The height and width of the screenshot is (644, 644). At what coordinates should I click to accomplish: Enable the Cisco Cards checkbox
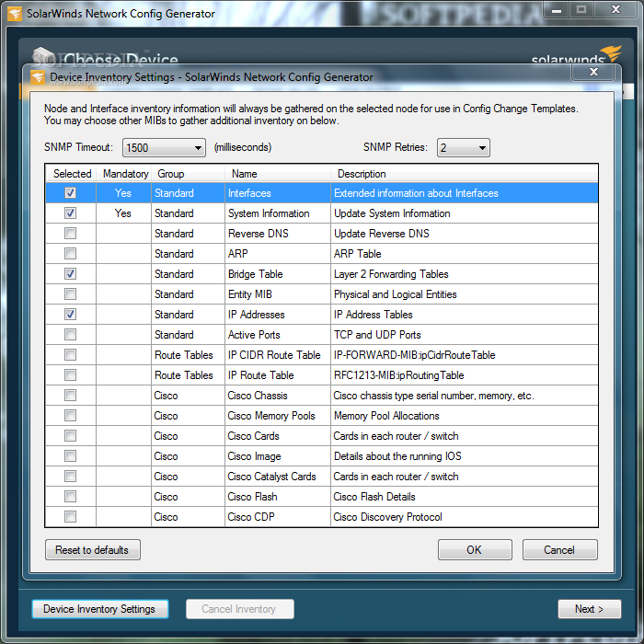click(x=70, y=435)
